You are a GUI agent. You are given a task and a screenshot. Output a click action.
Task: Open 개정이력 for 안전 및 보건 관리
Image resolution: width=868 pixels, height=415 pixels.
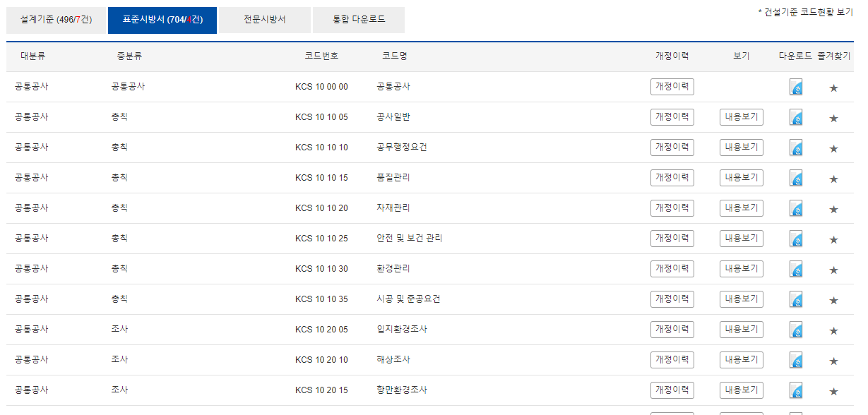pyautogui.click(x=672, y=239)
